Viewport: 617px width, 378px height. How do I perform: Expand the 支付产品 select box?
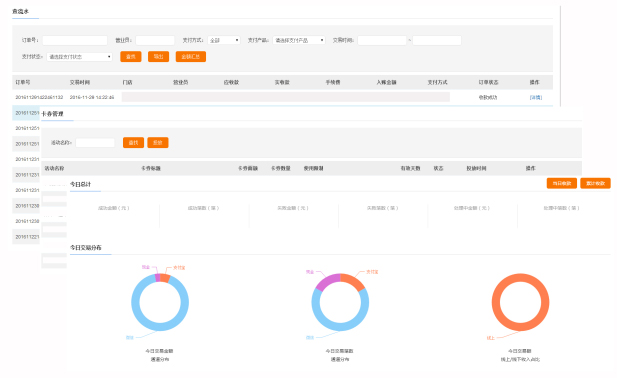click(x=299, y=40)
